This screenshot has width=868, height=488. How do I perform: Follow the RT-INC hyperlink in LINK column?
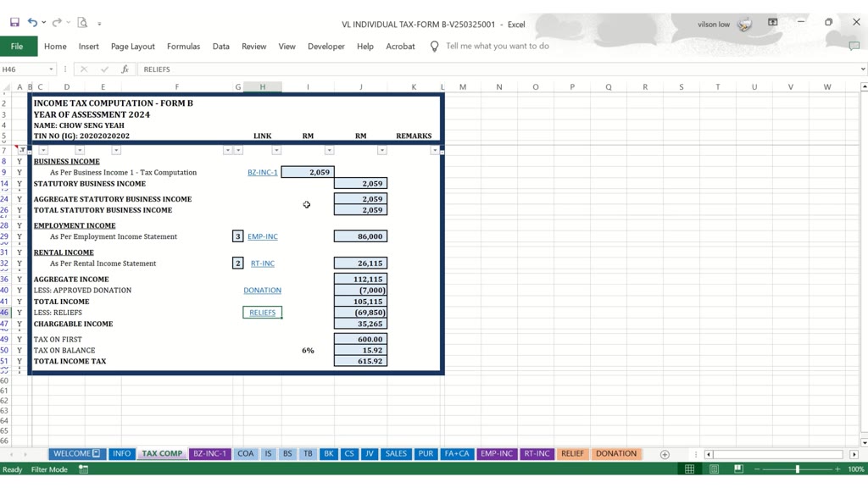(x=263, y=263)
